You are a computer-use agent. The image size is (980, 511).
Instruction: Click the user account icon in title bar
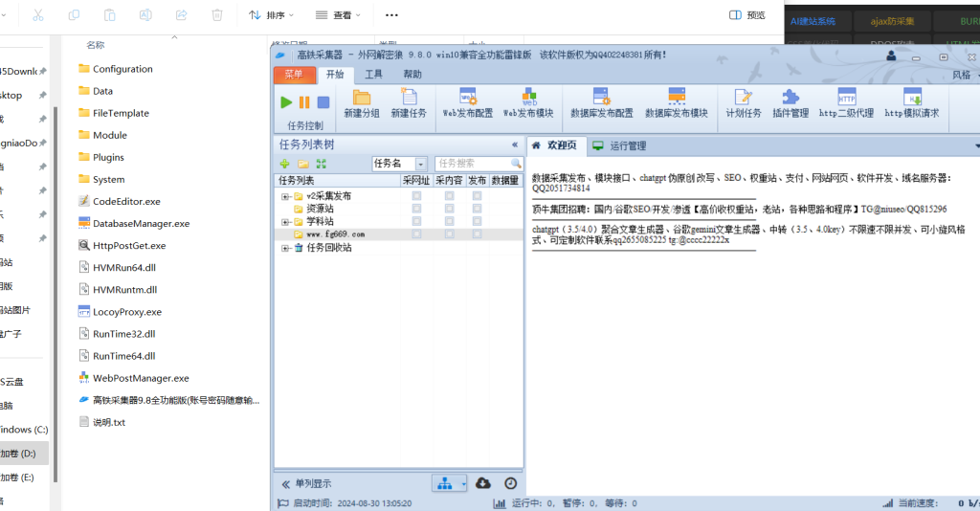click(x=891, y=56)
